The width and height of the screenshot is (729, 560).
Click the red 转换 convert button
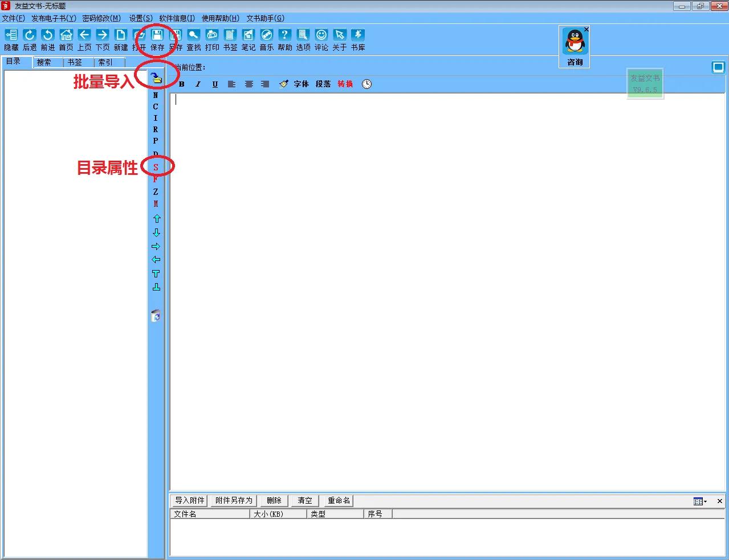[345, 84]
